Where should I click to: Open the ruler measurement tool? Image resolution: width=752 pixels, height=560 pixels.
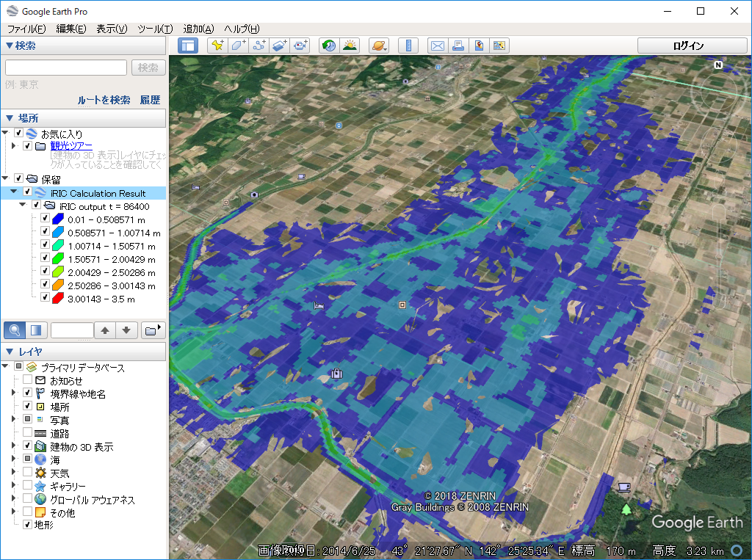click(x=408, y=46)
